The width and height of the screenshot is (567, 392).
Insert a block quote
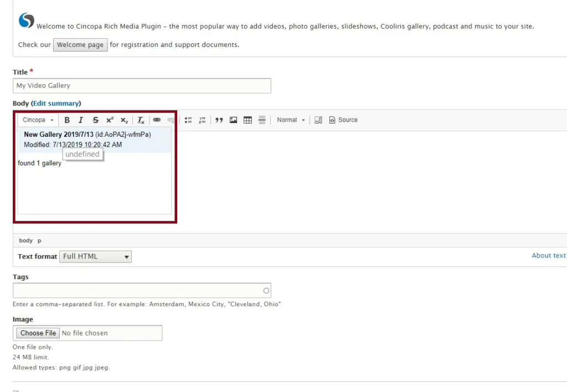(219, 120)
